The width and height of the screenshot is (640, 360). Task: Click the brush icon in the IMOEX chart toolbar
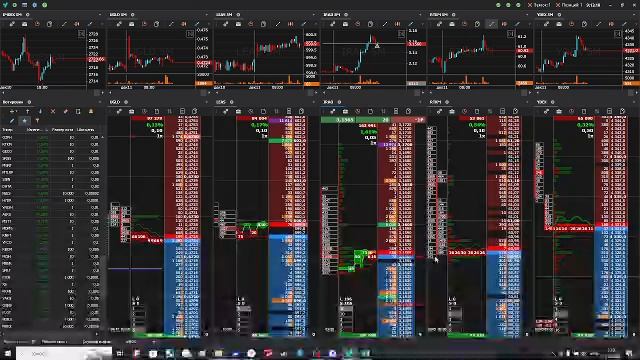coord(91,24)
